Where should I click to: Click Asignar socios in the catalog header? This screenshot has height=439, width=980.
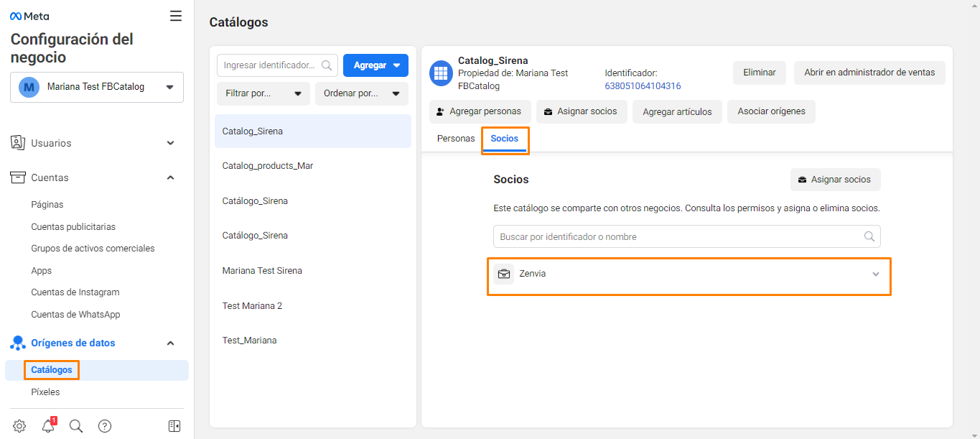(582, 111)
